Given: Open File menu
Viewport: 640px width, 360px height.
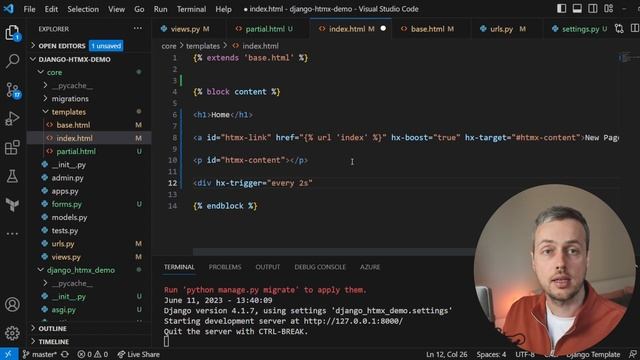Looking at the screenshot, I should click(x=29, y=9).
